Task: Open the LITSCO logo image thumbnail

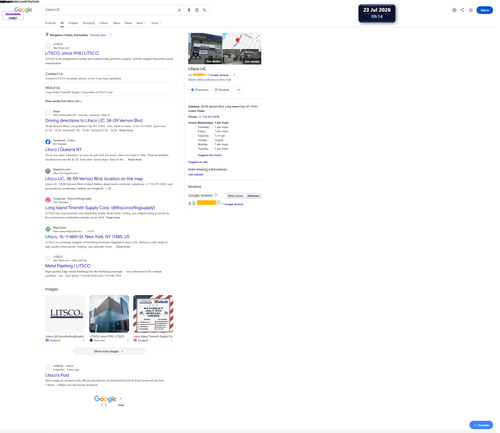Action: click(65, 314)
